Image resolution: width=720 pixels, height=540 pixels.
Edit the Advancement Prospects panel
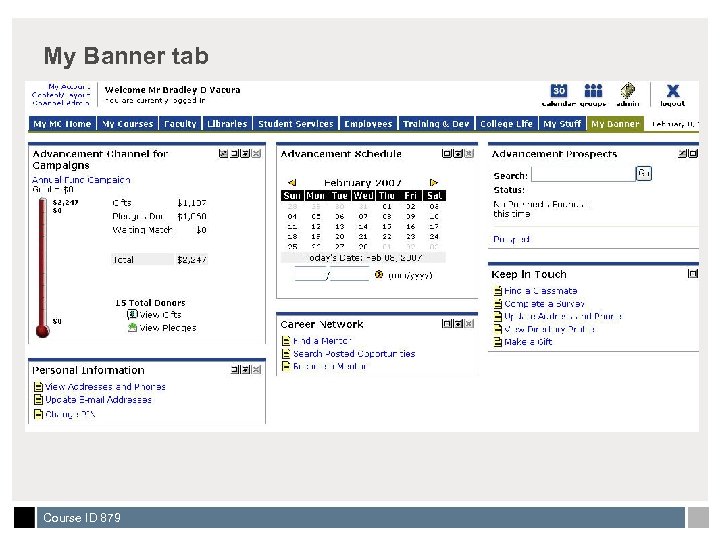(x=682, y=153)
